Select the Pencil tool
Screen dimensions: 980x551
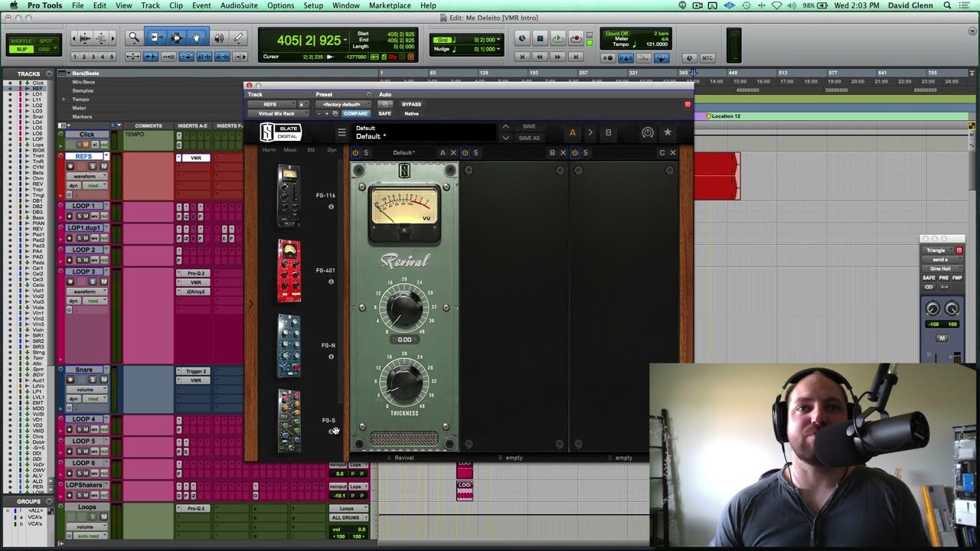tap(238, 37)
